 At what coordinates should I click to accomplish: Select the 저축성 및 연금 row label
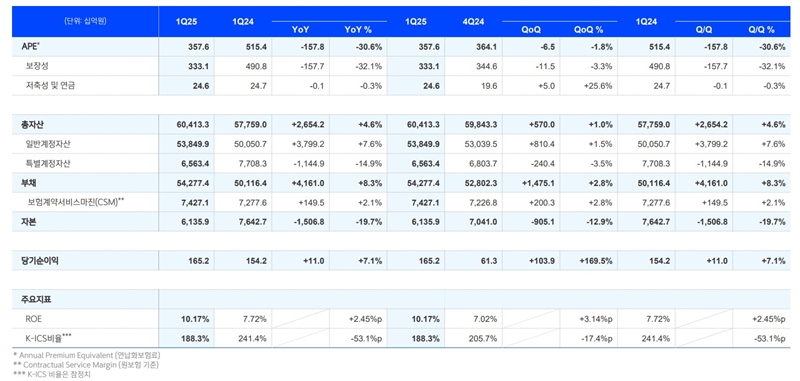click(51, 85)
